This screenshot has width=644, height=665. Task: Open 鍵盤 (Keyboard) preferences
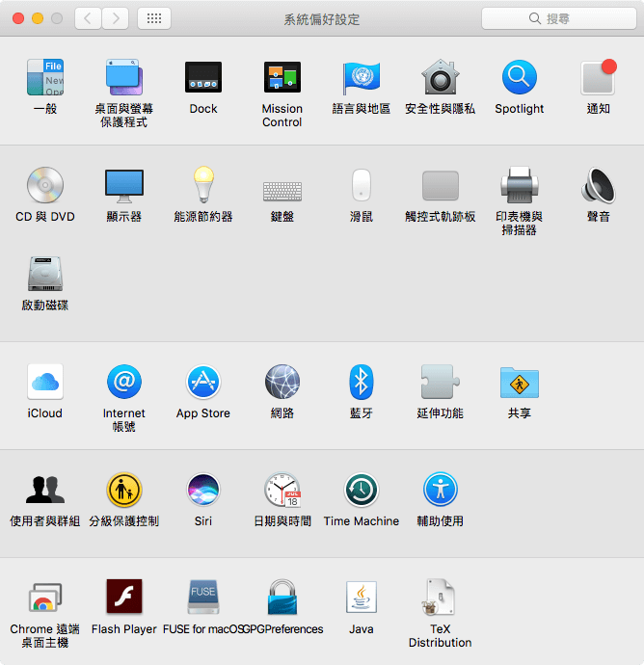tap(282, 191)
